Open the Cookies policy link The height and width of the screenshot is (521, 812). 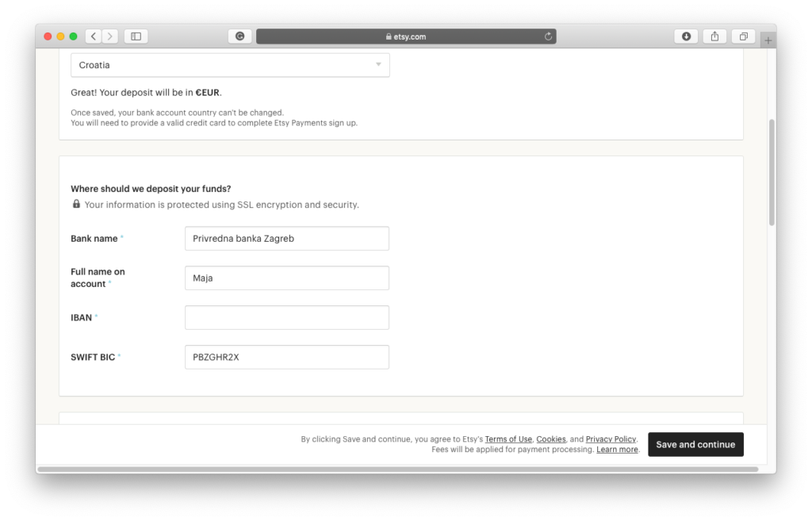tap(550, 439)
